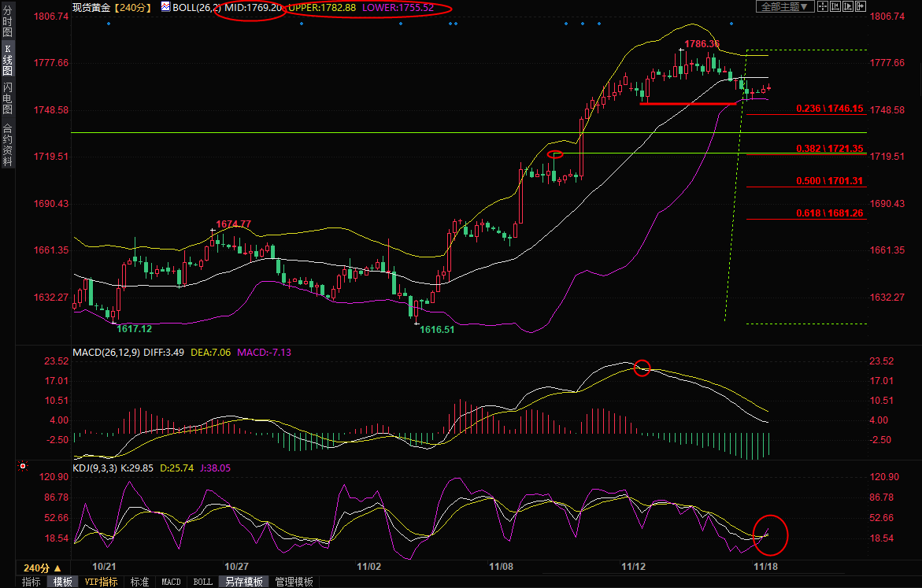The width and height of the screenshot is (922, 588).
Task: Open the 闪电图 side tab
Action: coord(7,98)
